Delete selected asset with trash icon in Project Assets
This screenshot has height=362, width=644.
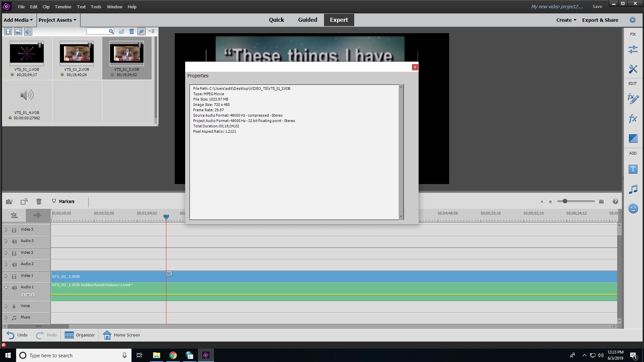click(131, 32)
